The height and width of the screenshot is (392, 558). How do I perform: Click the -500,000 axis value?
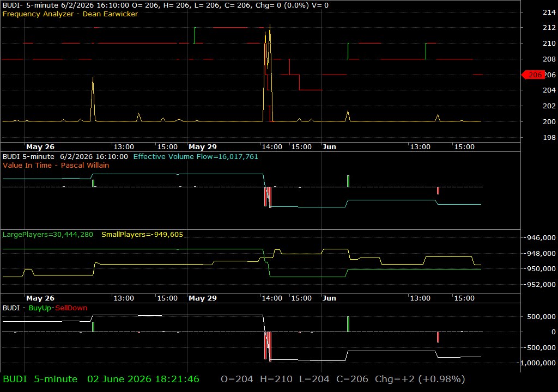[539, 347]
